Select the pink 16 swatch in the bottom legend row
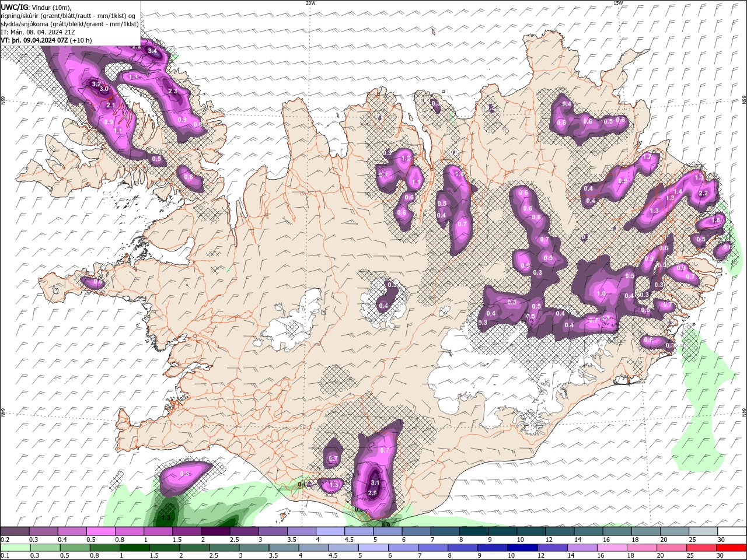 pyautogui.click(x=612, y=548)
